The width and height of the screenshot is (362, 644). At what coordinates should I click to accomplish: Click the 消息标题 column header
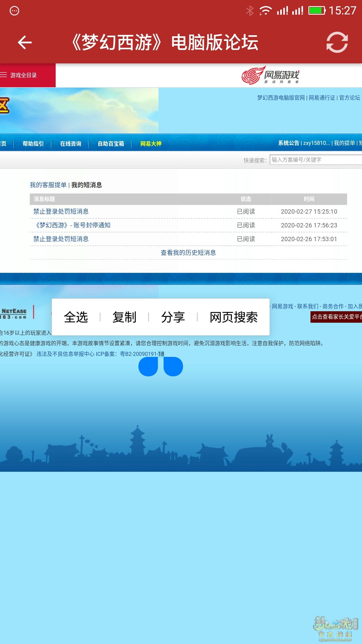tap(44, 199)
